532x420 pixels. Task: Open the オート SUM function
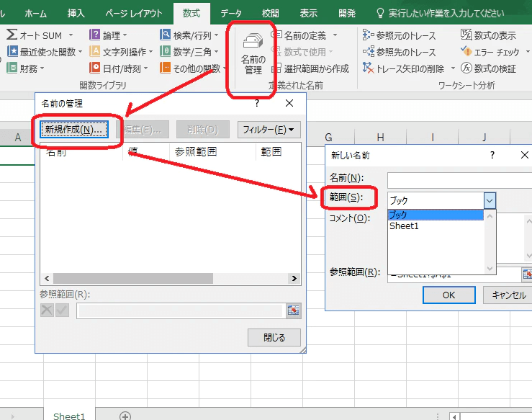[34, 35]
